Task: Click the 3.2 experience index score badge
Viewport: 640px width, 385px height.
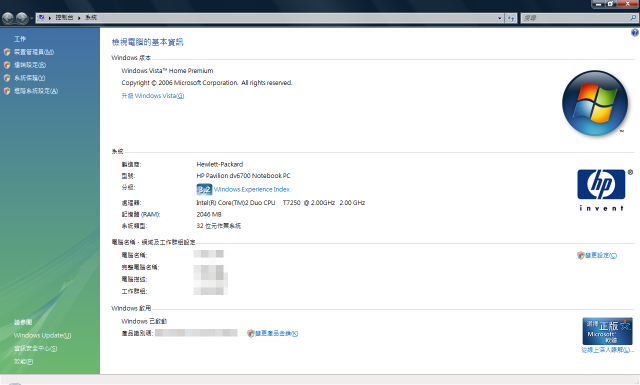Action: [x=204, y=189]
